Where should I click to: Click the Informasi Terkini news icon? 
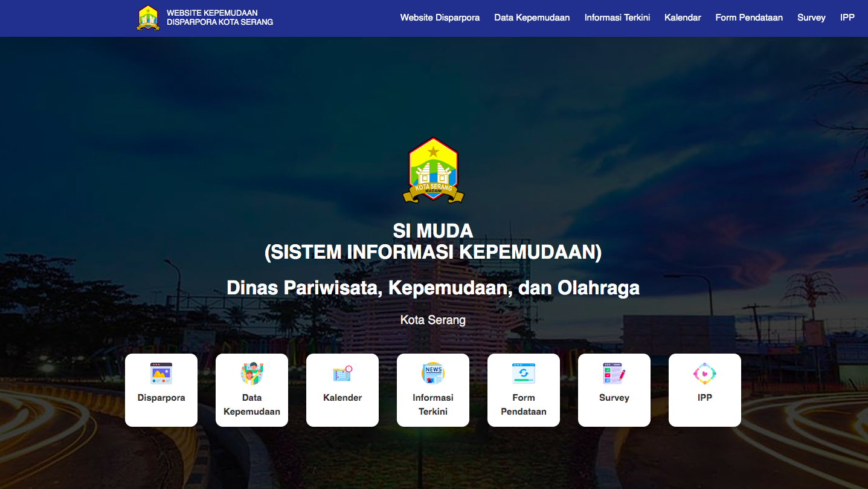pyautogui.click(x=433, y=374)
